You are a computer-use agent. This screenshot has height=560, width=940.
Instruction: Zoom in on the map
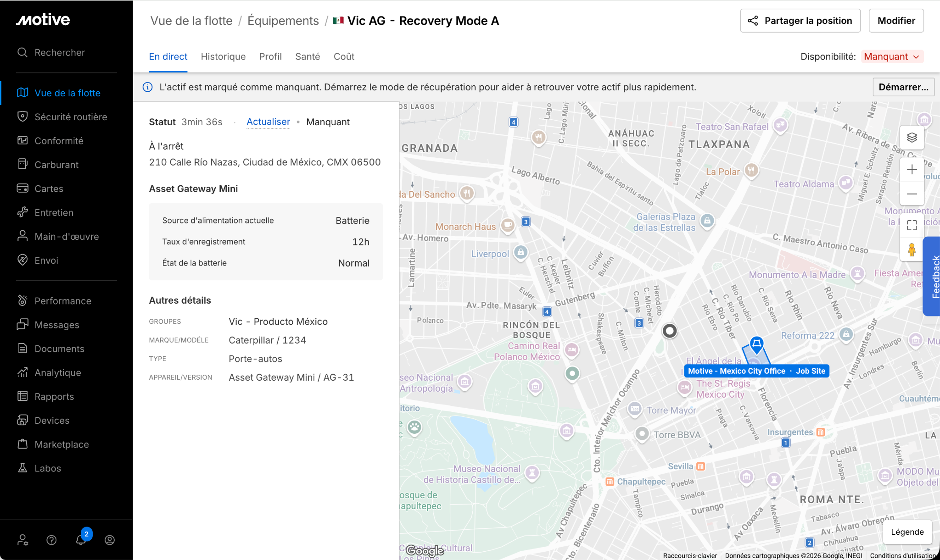pyautogui.click(x=912, y=170)
